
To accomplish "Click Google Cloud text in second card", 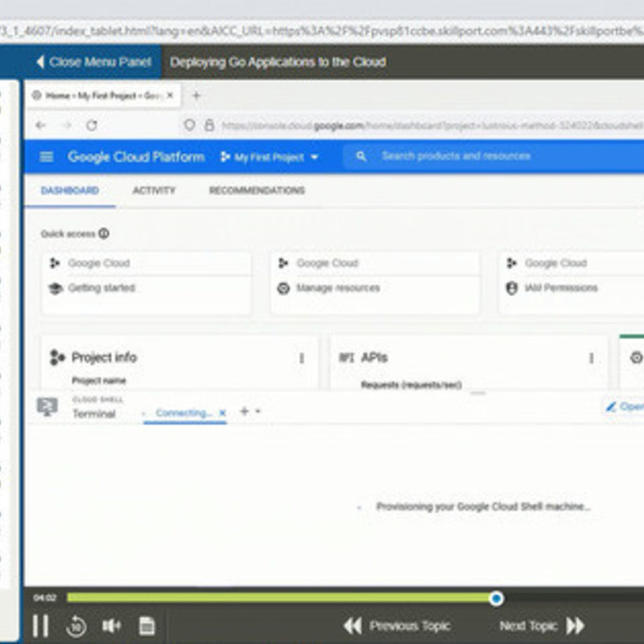I will pyautogui.click(x=328, y=263).
